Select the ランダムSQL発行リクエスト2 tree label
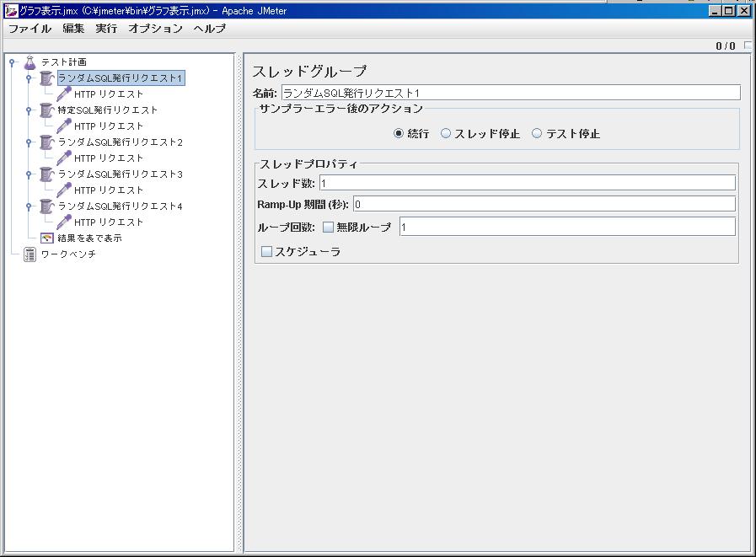This screenshot has height=557, width=756. coord(121,142)
